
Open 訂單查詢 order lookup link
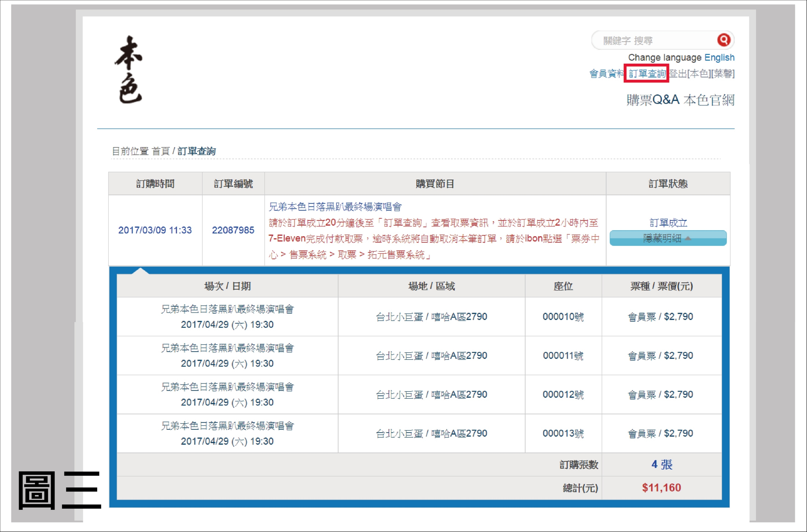pos(647,73)
